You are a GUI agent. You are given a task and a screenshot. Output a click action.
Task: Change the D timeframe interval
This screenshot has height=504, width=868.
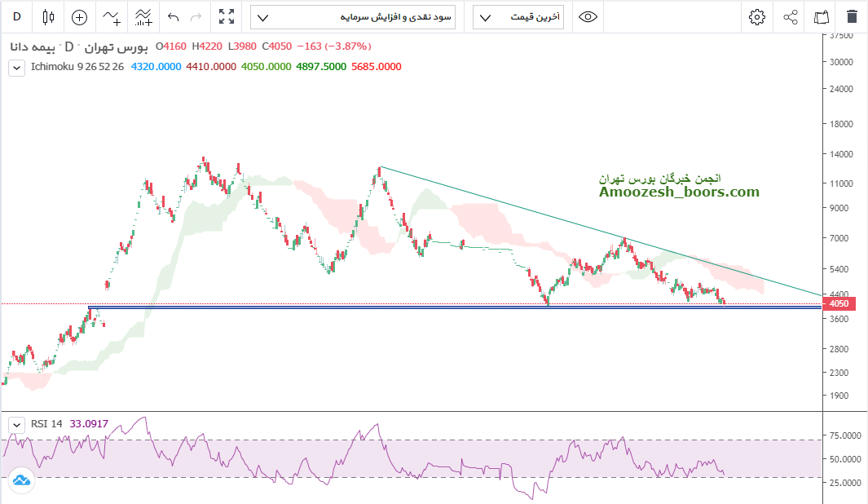pos(17,16)
